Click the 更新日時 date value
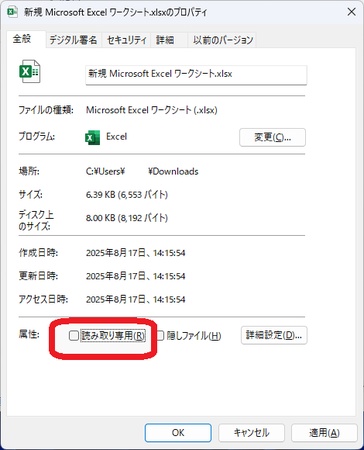This screenshot has width=364, height=450. pyautogui.click(x=135, y=276)
